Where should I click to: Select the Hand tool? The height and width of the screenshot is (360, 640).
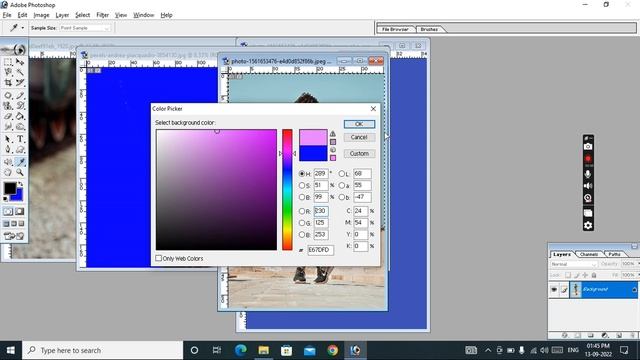[8, 172]
